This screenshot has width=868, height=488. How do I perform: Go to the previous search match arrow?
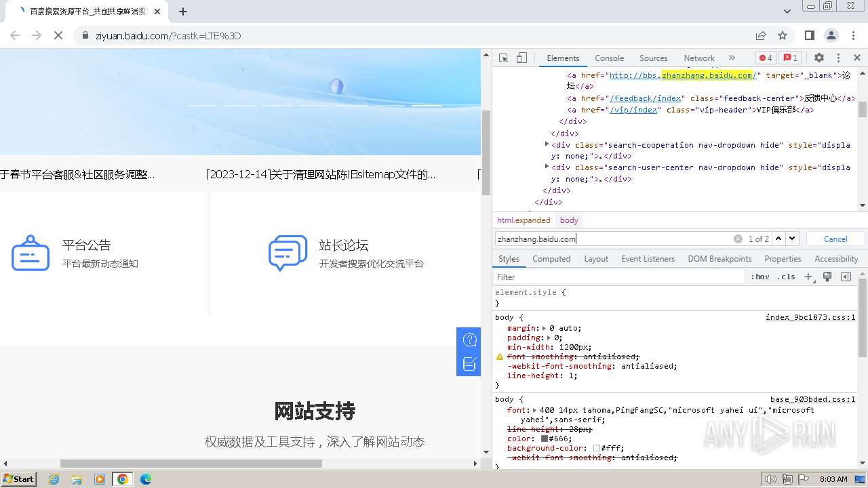click(x=778, y=239)
